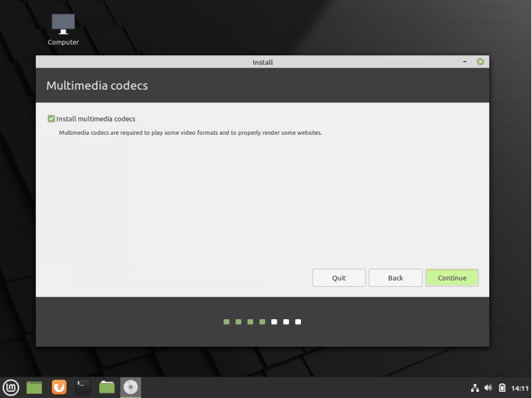Click the Multimedia codecs heading
This screenshot has width=532, height=398.
tap(97, 86)
